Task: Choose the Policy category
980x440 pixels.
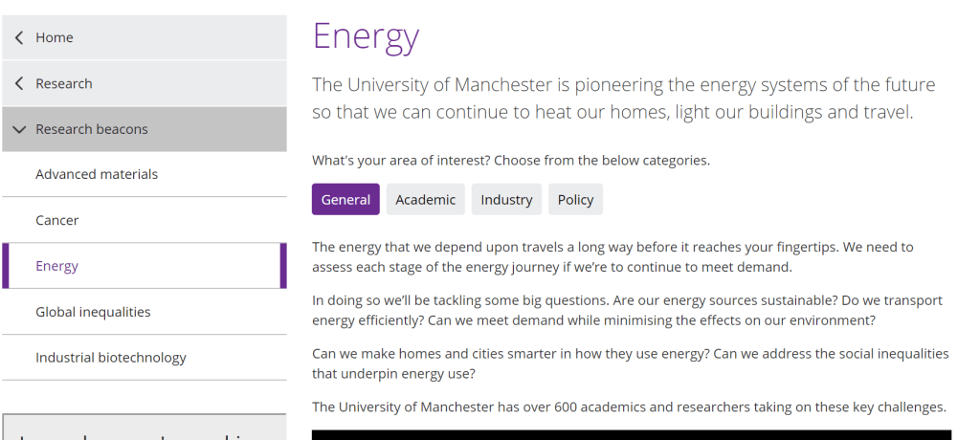Action: tap(575, 200)
